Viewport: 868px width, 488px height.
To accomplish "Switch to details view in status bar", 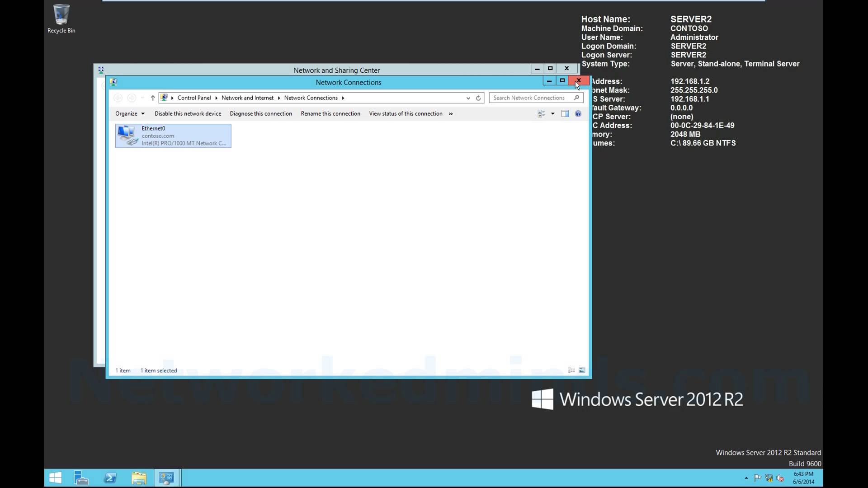I will pyautogui.click(x=571, y=370).
